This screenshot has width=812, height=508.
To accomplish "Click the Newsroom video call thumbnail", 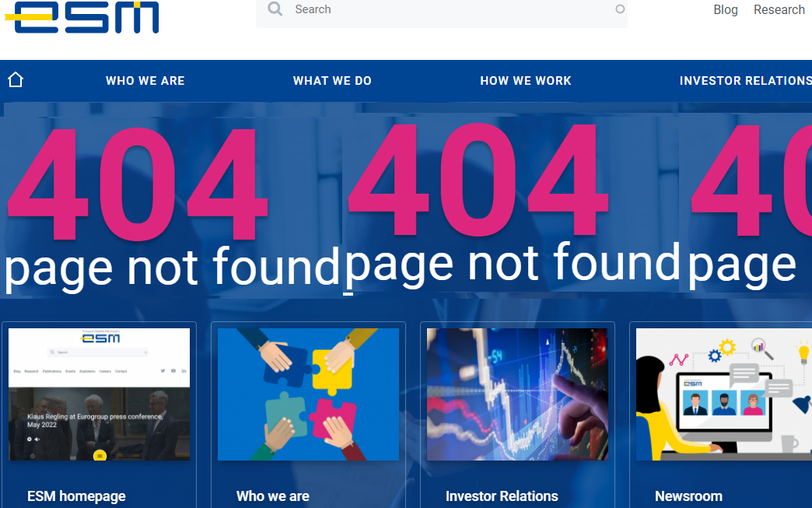I will pos(724,394).
